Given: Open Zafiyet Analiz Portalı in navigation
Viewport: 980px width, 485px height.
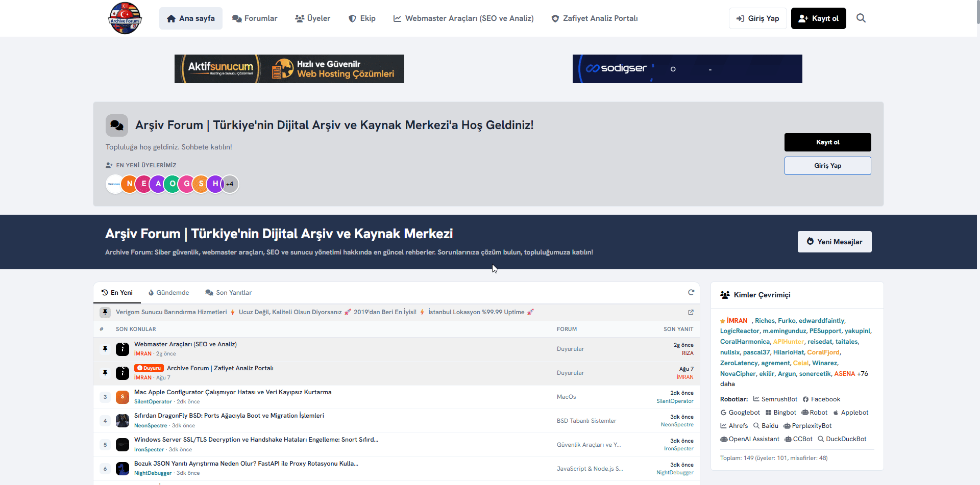Looking at the screenshot, I should tap(595, 18).
